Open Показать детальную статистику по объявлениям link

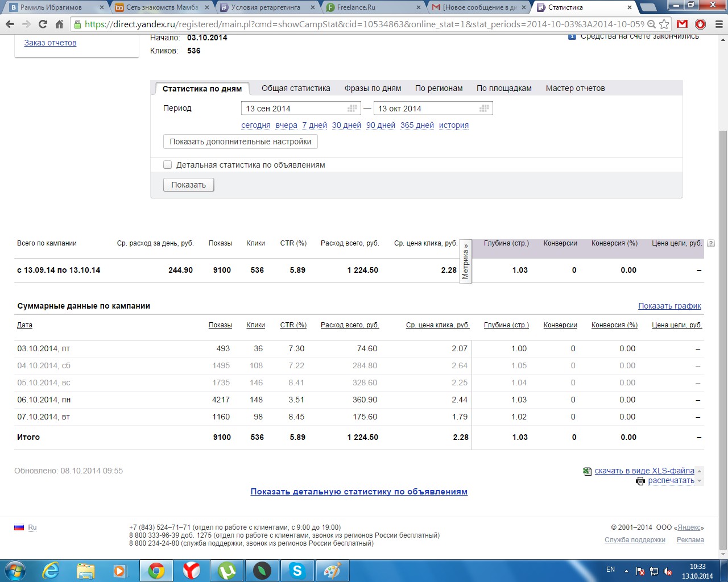pos(359,492)
